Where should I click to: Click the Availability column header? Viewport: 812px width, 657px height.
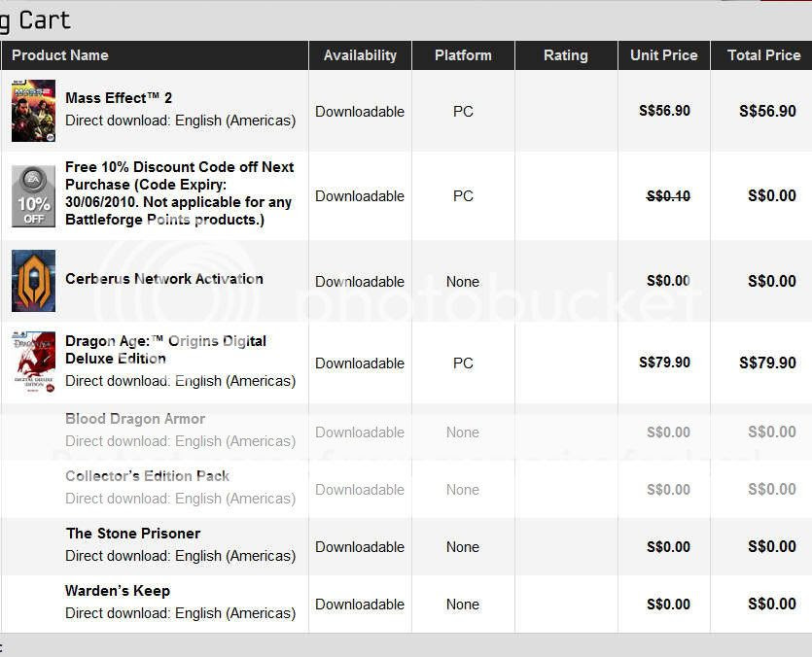pos(360,55)
